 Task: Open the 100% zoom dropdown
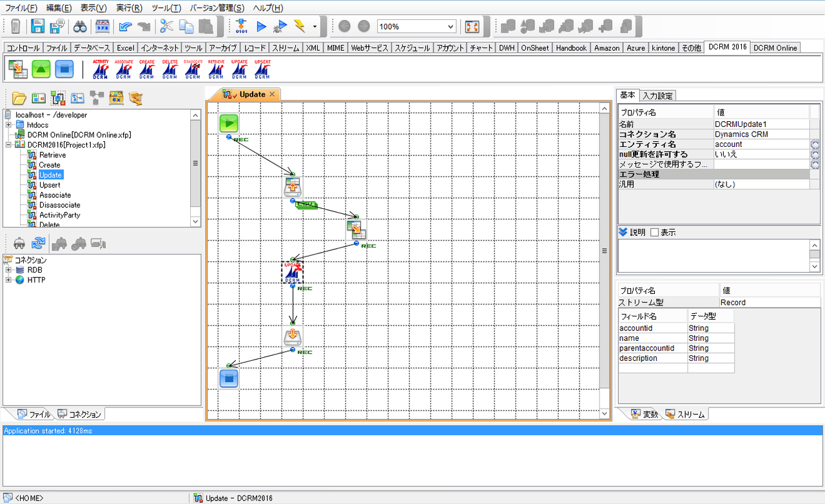451,26
